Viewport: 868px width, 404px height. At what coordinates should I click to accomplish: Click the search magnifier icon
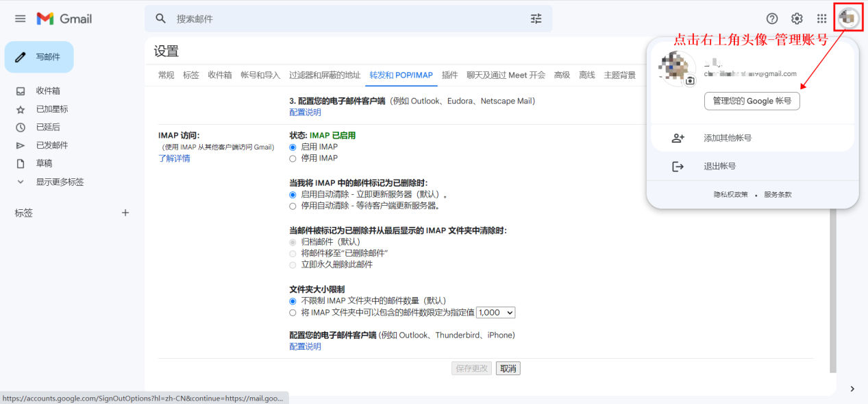click(x=161, y=19)
